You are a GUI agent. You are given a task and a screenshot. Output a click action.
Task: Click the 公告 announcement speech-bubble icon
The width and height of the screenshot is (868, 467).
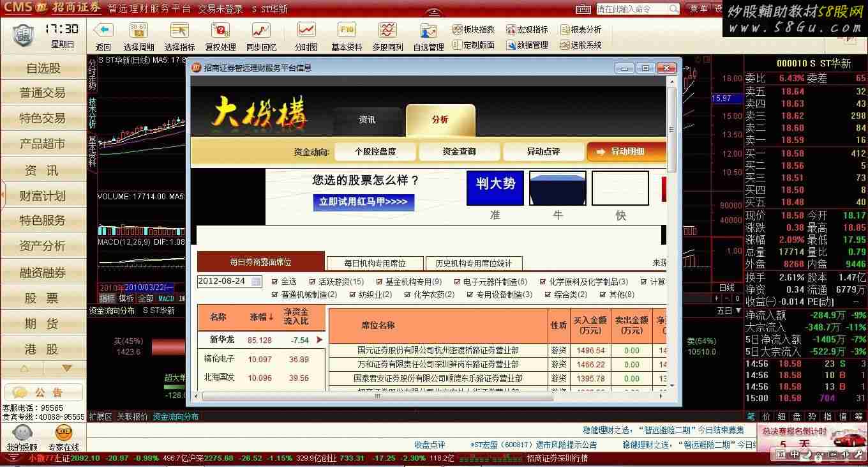pos(20,392)
